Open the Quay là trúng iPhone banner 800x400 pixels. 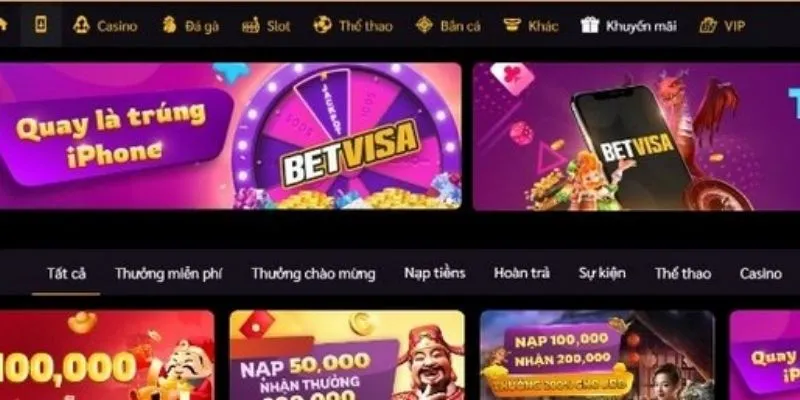231,136
